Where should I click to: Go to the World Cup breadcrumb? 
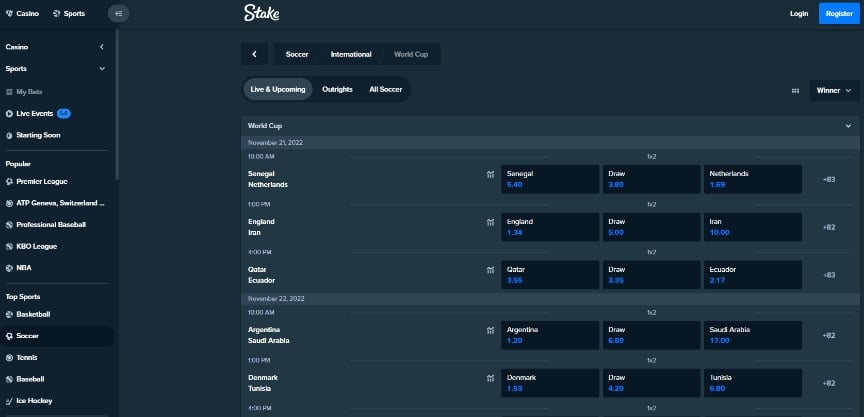[x=411, y=54]
